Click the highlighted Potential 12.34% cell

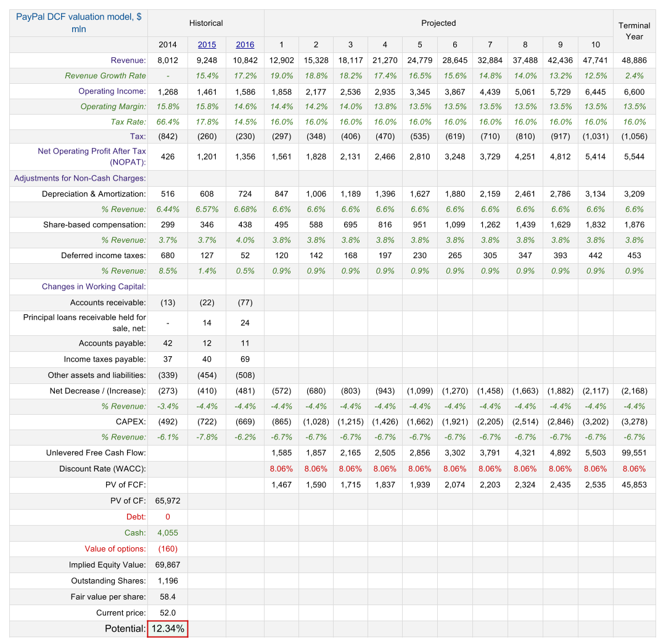168,629
